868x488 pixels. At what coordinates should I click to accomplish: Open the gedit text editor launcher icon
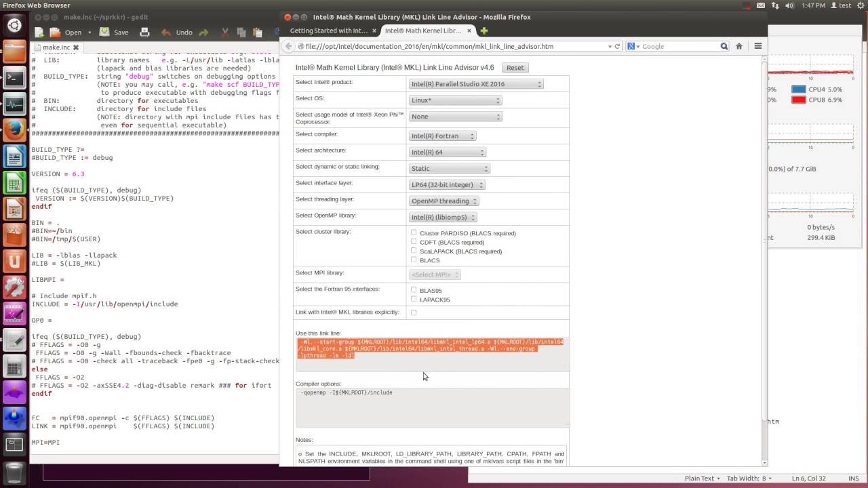(x=14, y=339)
